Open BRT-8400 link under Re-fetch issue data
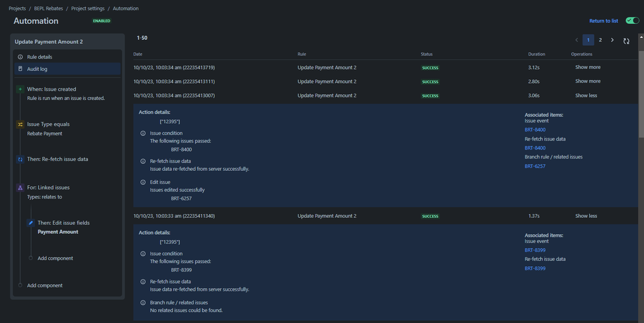This screenshot has width=644, height=323. [535, 148]
